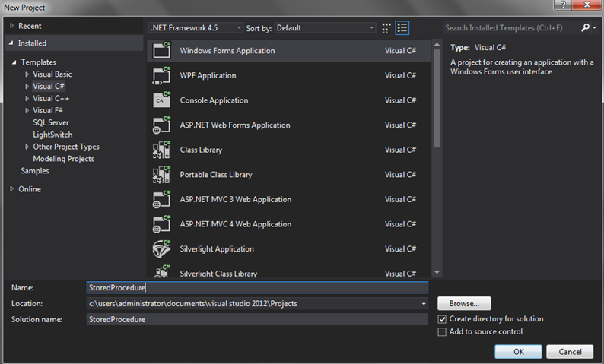Screen dimensions: 604x364
Task: Expand the Visual C++ node
Action: [27, 99]
